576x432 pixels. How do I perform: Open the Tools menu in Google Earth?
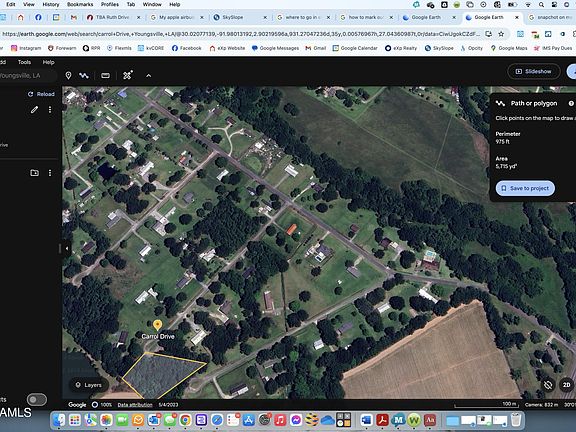pyautogui.click(x=24, y=62)
